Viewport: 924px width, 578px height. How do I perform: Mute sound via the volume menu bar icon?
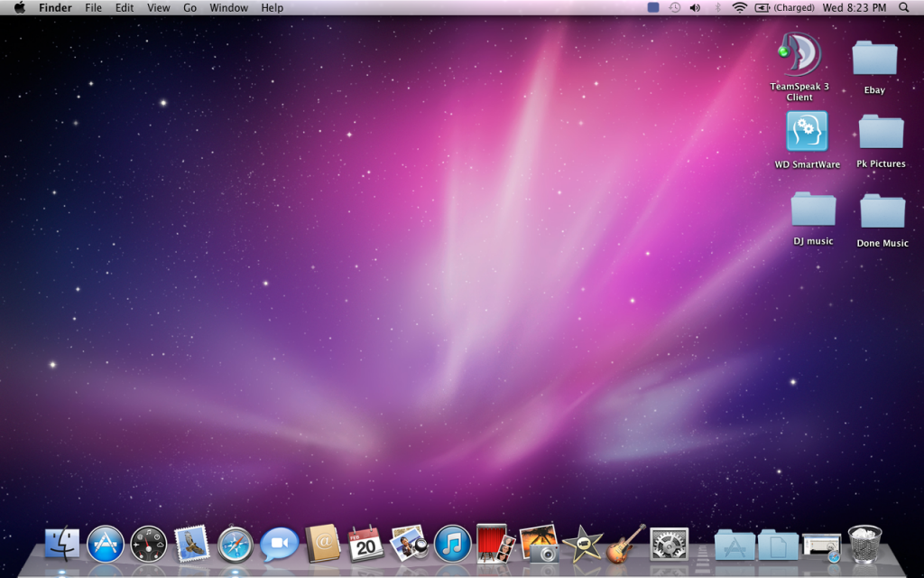696,7
